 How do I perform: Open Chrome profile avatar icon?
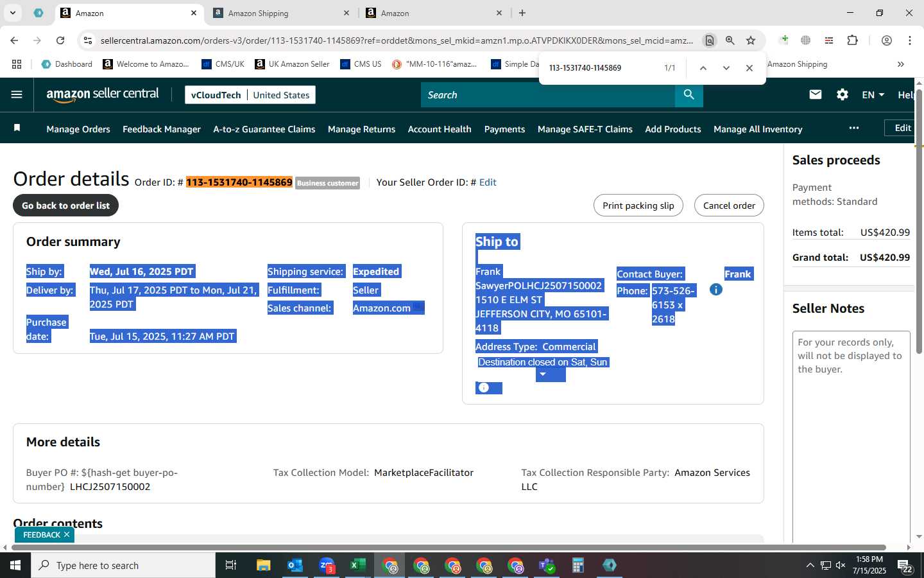click(x=886, y=40)
